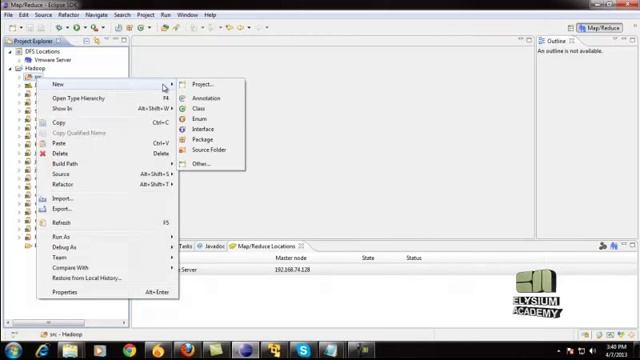Screen dimensions: 640x360
Task: Expand the Vmware Server node
Action: (19, 60)
